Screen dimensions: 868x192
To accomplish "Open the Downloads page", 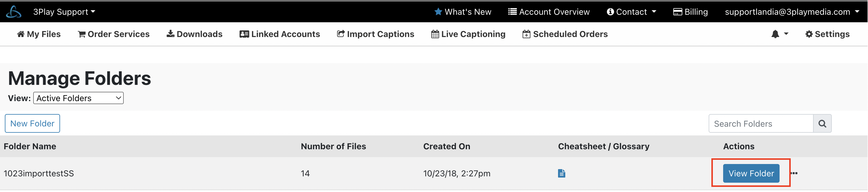I will pos(194,34).
